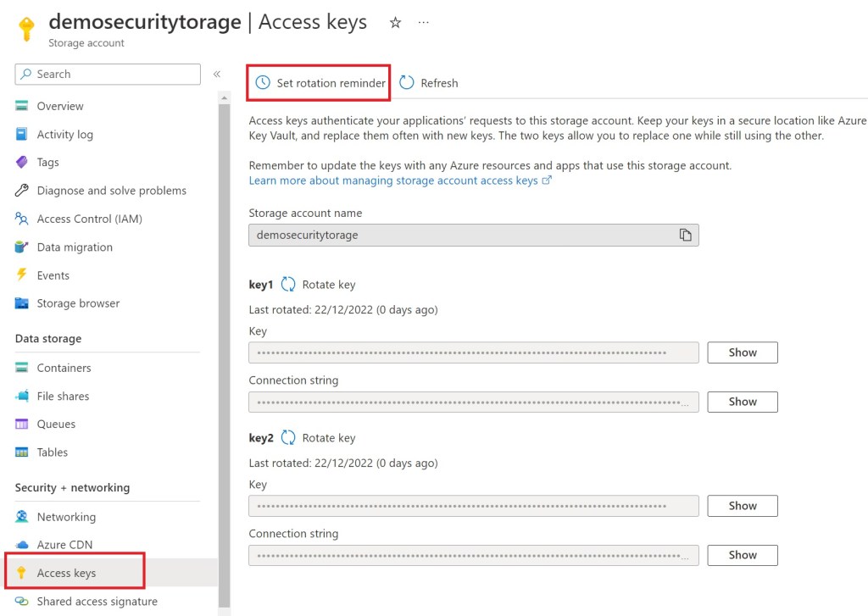Open the more options ellipsis menu
The image size is (868, 616).
point(424,23)
